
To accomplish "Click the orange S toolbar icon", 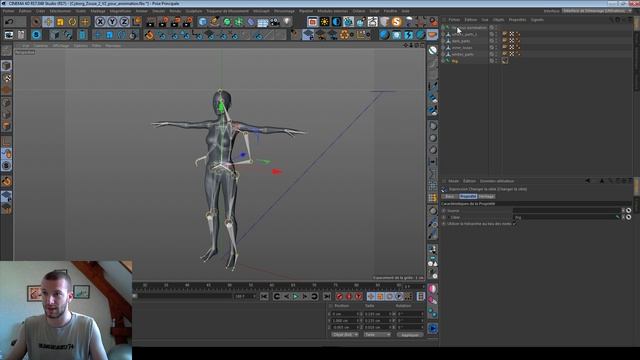I will tap(396, 22).
